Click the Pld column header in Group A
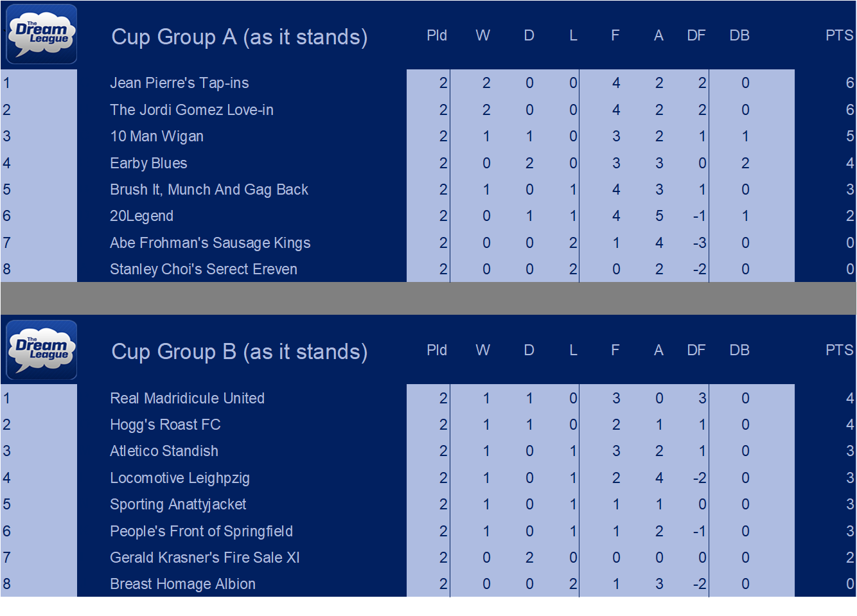 point(437,35)
